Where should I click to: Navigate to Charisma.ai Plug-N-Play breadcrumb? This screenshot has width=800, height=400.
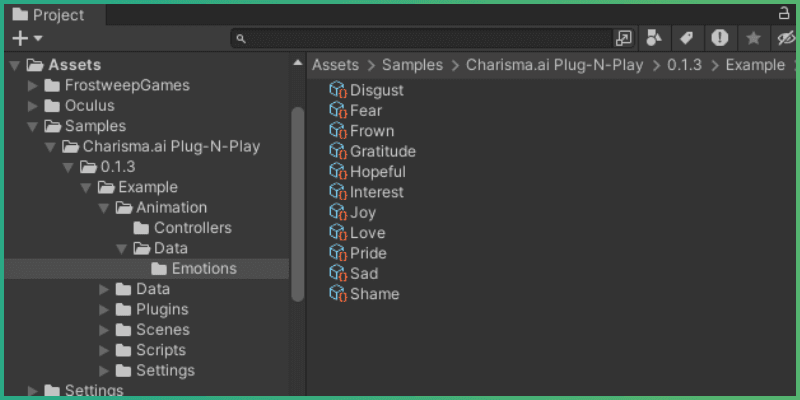(x=555, y=65)
